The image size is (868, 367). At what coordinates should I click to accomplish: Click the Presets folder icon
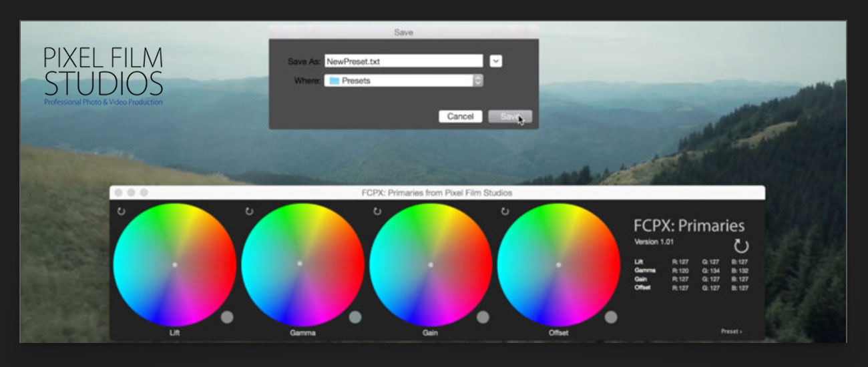(335, 80)
